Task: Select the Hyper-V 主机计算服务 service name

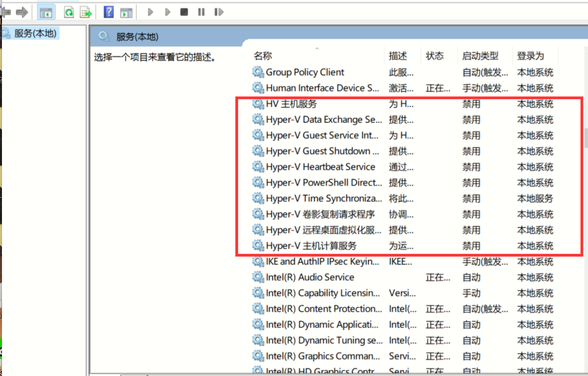Action: [311, 246]
